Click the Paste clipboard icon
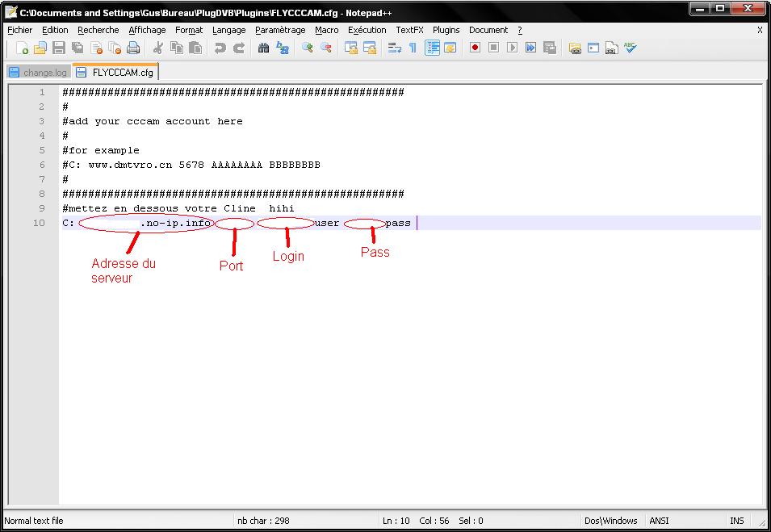771x532 pixels. tap(195, 48)
